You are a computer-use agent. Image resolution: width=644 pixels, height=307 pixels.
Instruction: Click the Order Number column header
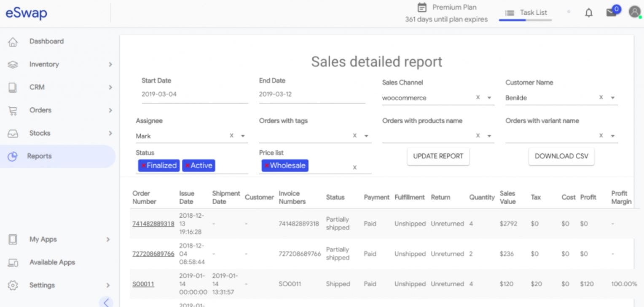(144, 198)
